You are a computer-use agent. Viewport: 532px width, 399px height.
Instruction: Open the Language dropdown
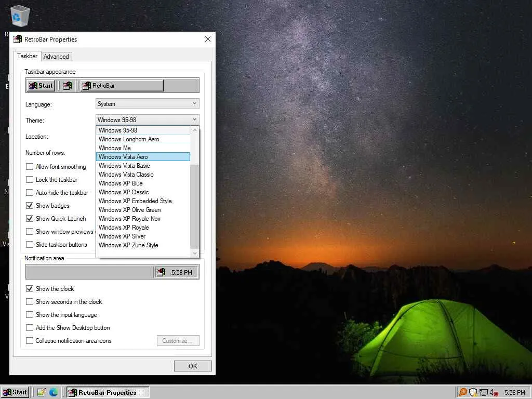pos(147,104)
